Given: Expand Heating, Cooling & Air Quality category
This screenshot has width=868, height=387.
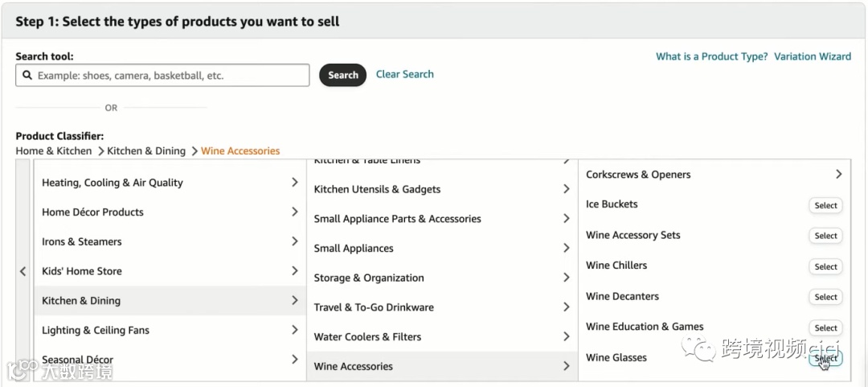Looking at the screenshot, I should point(295,183).
